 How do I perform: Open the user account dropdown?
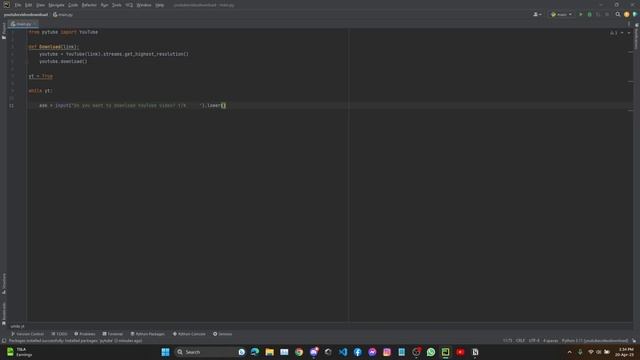pos(537,15)
